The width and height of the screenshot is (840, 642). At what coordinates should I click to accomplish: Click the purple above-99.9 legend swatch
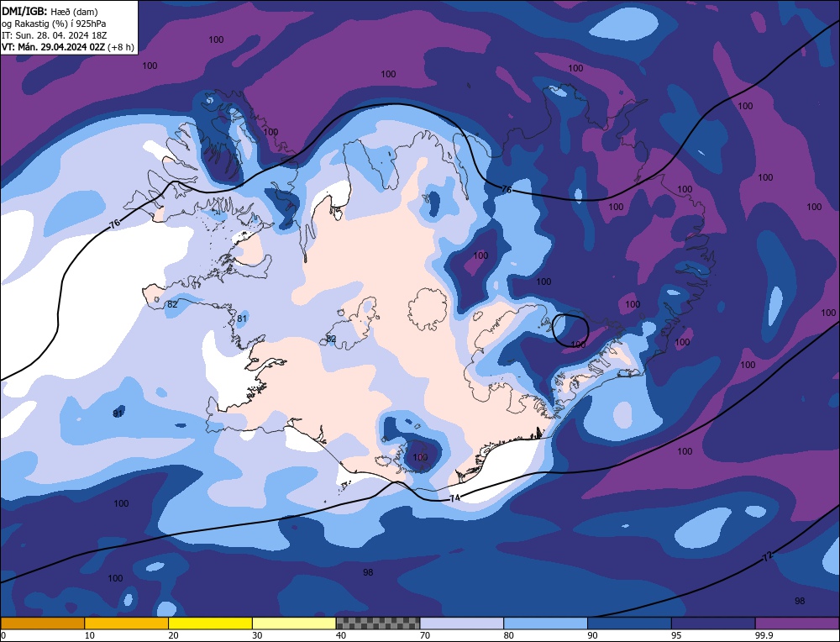click(x=798, y=624)
